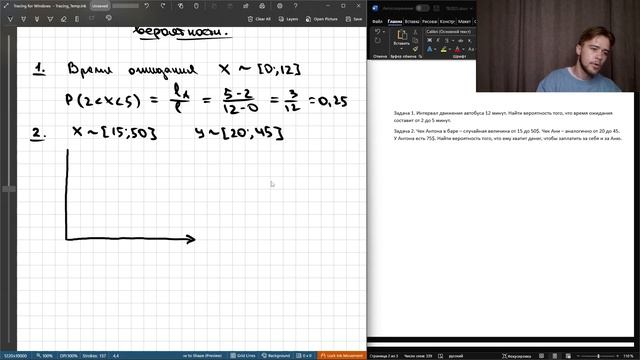Click the Aa change case button in Word
The image size is (640, 360).
[x=471, y=49]
